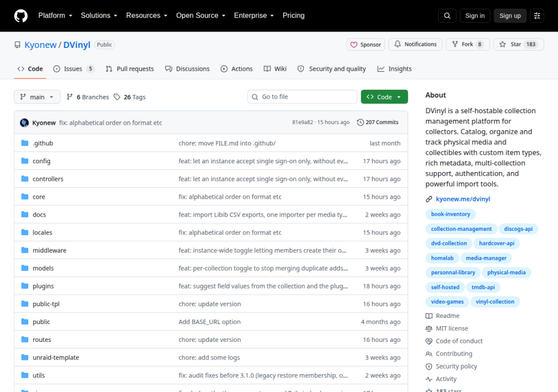Click the folder icon for docs

coord(25,214)
